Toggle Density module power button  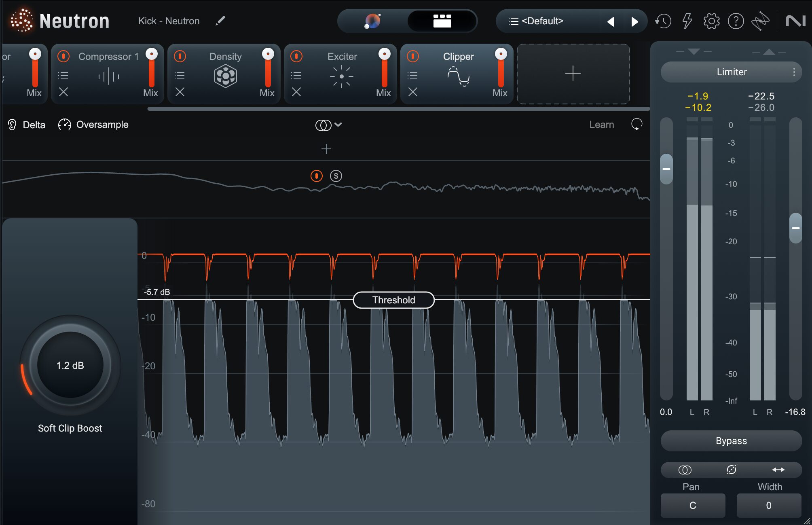[x=180, y=56]
